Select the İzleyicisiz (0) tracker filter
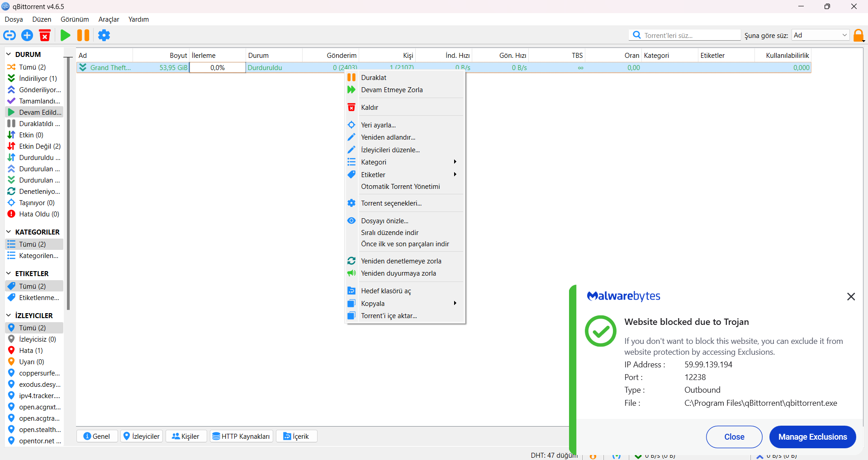868x460 pixels. coord(34,339)
